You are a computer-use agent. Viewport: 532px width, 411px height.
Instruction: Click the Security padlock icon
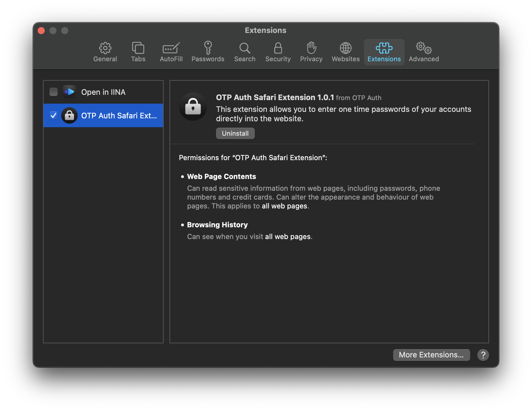pos(278,52)
